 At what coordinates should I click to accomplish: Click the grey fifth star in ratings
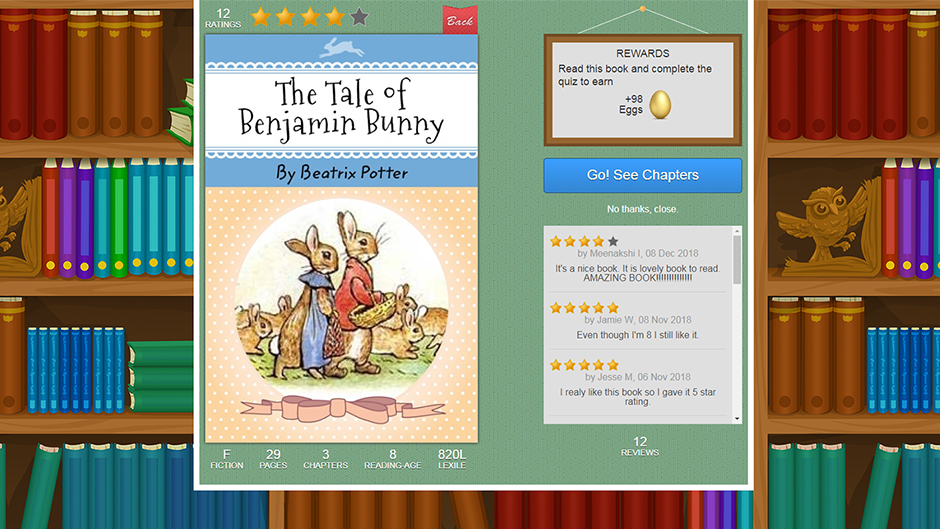pyautogui.click(x=359, y=17)
